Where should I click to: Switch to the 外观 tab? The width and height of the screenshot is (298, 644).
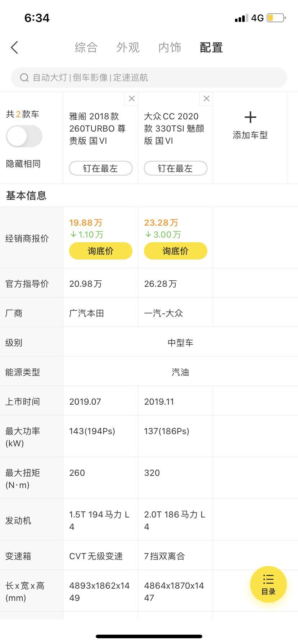click(x=128, y=47)
